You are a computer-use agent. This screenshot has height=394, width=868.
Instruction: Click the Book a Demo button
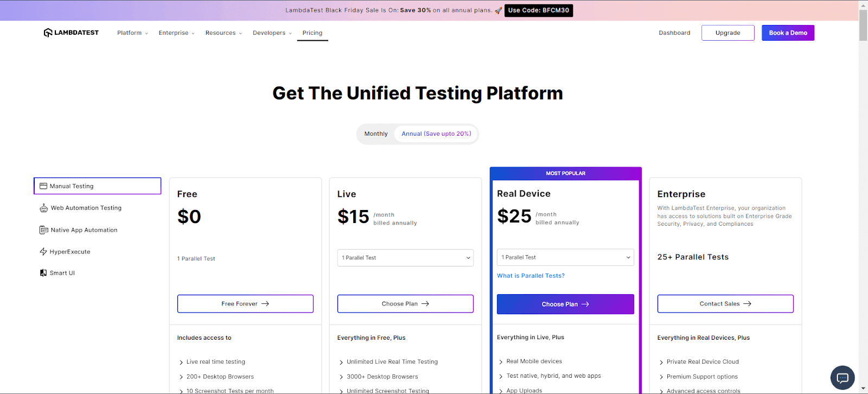(x=788, y=33)
